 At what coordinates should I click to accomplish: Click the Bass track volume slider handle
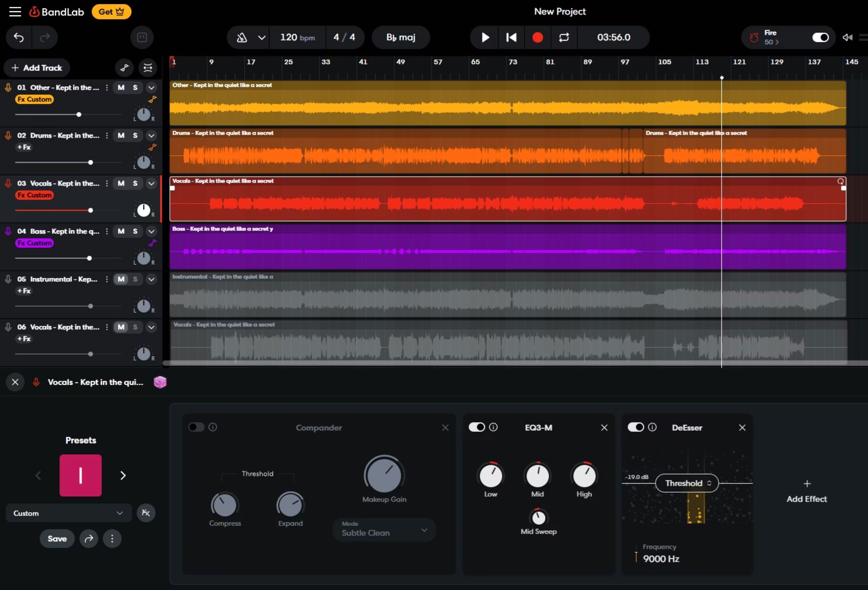pyautogui.click(x=89, y=258)
